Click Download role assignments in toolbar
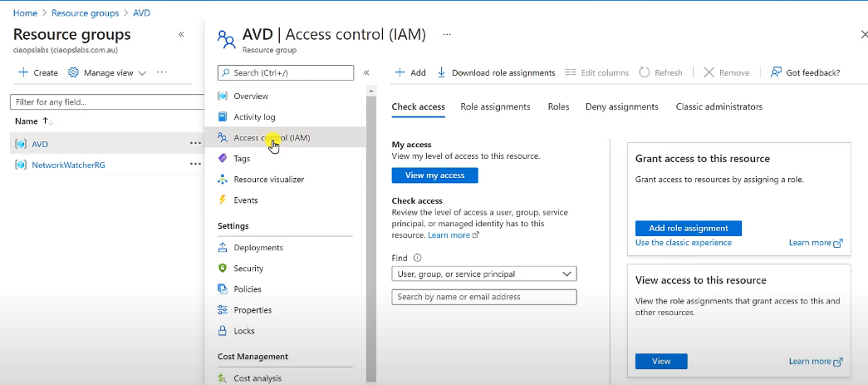Viewport: 868px width, 385px height. click(496, 72)
